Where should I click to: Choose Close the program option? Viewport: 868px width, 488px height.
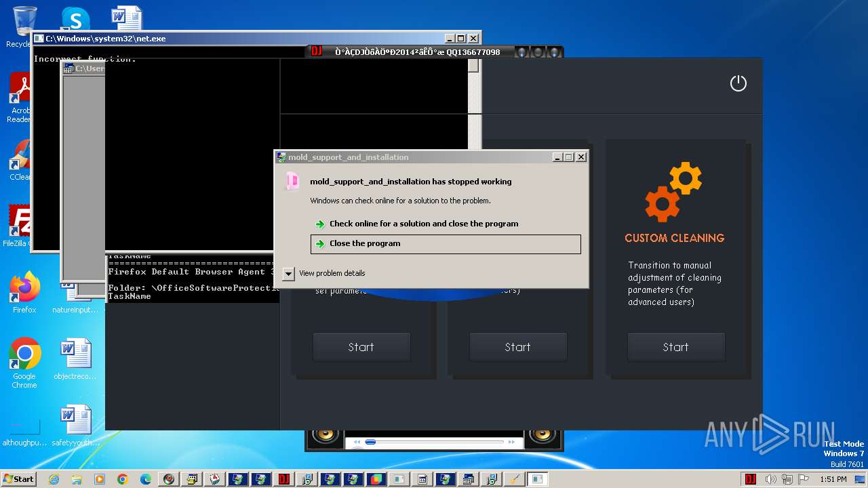pyautogui.click(x=446, y=244)
